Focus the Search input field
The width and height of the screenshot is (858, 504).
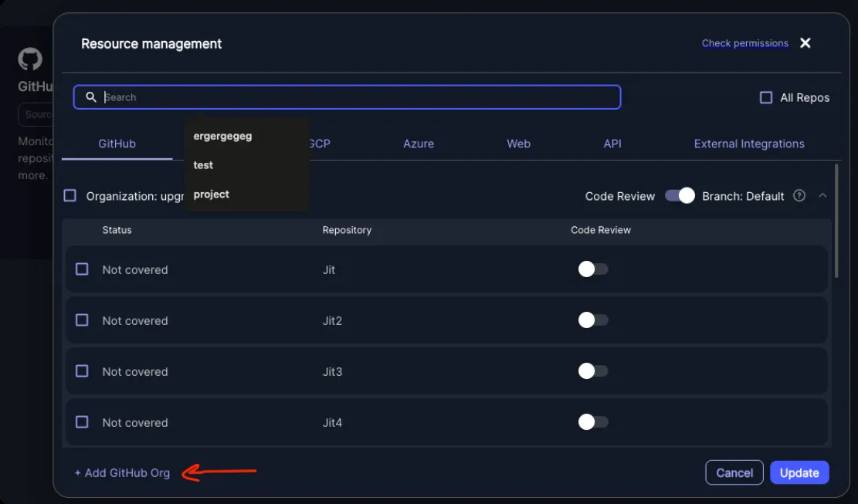(x=347, y=97)
